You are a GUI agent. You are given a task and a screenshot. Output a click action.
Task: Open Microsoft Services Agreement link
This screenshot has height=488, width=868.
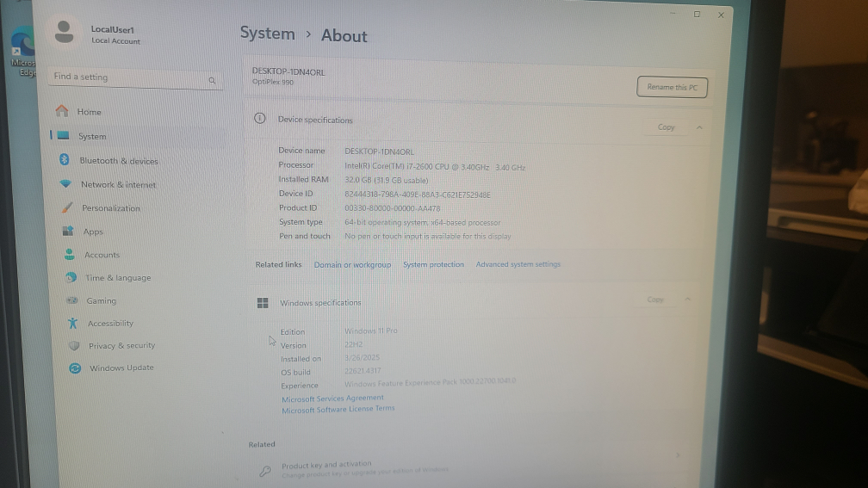(x=332, y=398)
